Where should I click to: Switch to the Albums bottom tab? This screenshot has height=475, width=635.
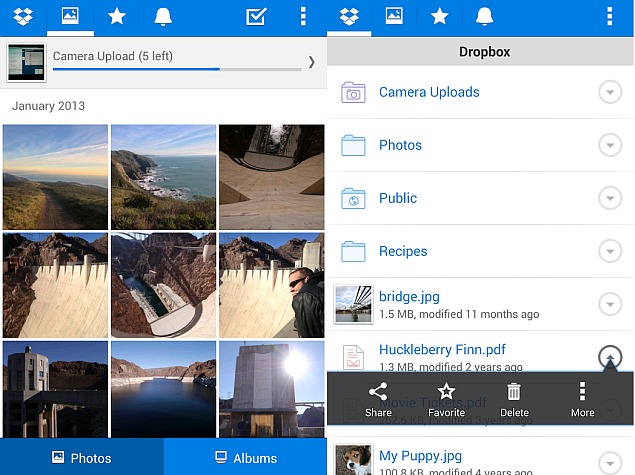click(x=245, y=458)
